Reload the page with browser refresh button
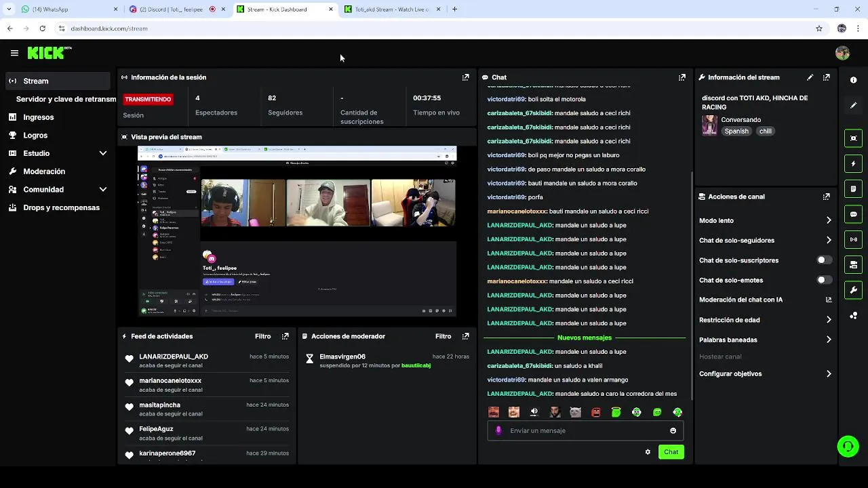The image size is (868, 488). 42,28
